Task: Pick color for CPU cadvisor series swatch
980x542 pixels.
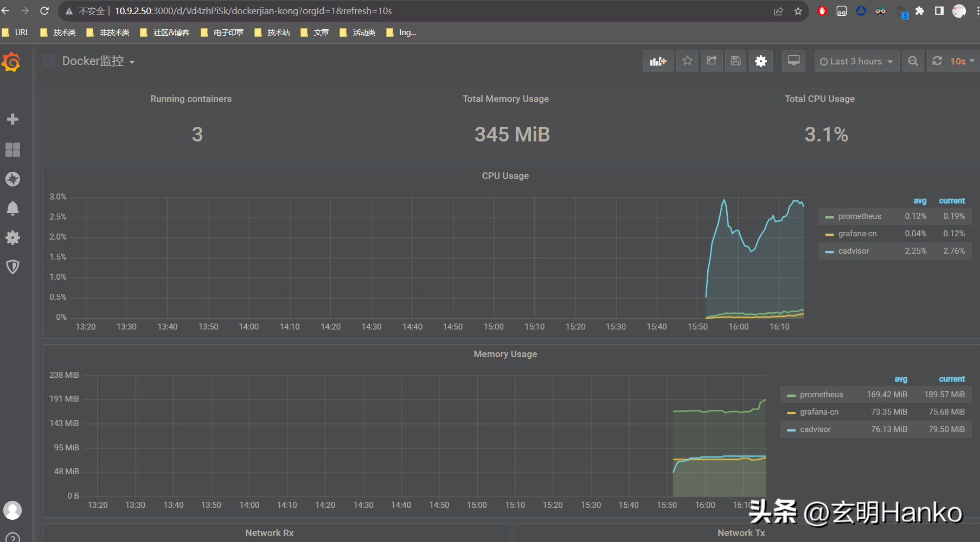Action: pyautogui.click(x=829, y=251)
